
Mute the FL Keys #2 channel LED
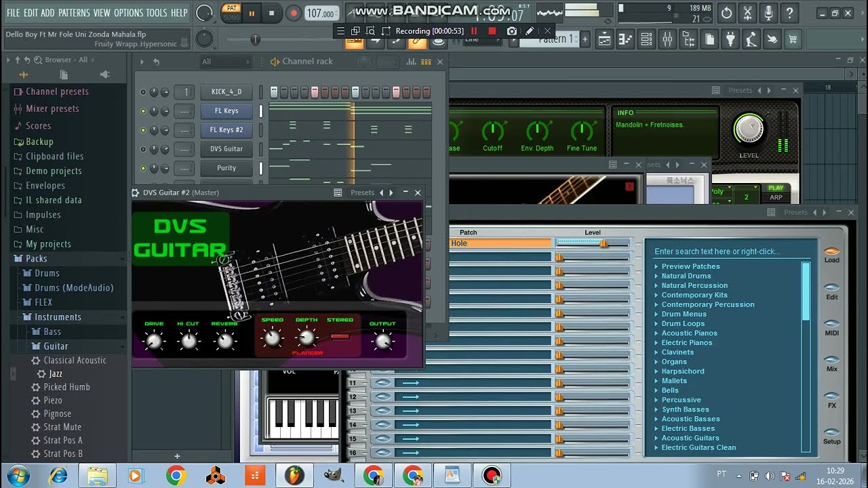[142, 129]
